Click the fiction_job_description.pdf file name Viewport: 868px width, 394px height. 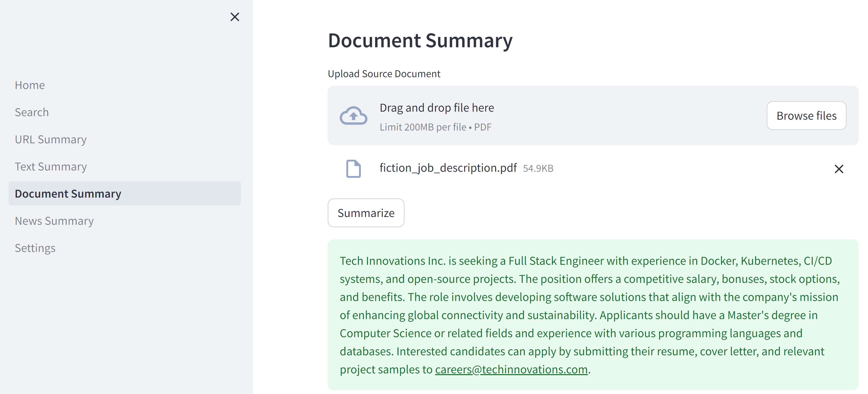coord(448,168)
